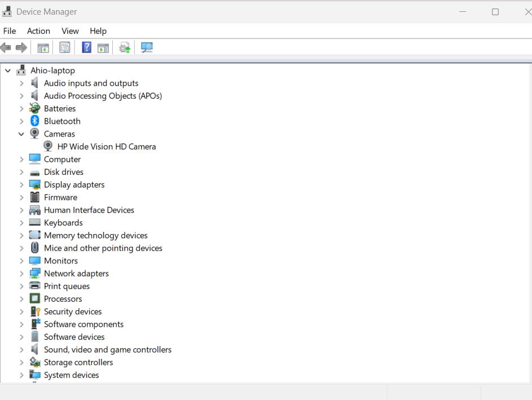Screen dimensions: 532x400
Task: Select the Computer category label
Action: 62,159
